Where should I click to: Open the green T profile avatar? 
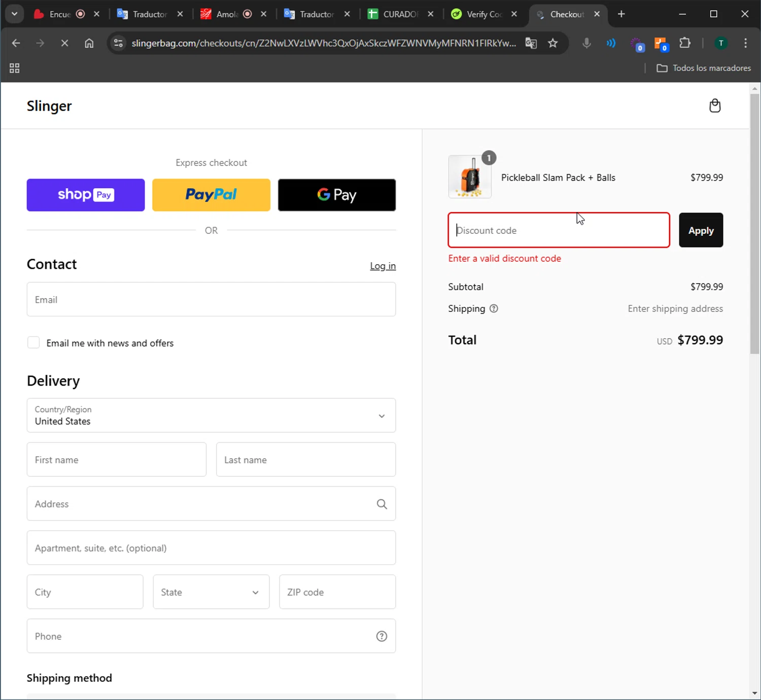click(x=721, y=43)
